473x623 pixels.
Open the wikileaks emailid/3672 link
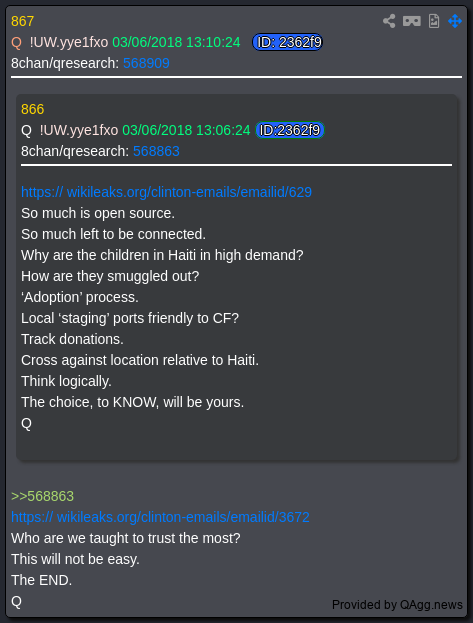[160, 517]
